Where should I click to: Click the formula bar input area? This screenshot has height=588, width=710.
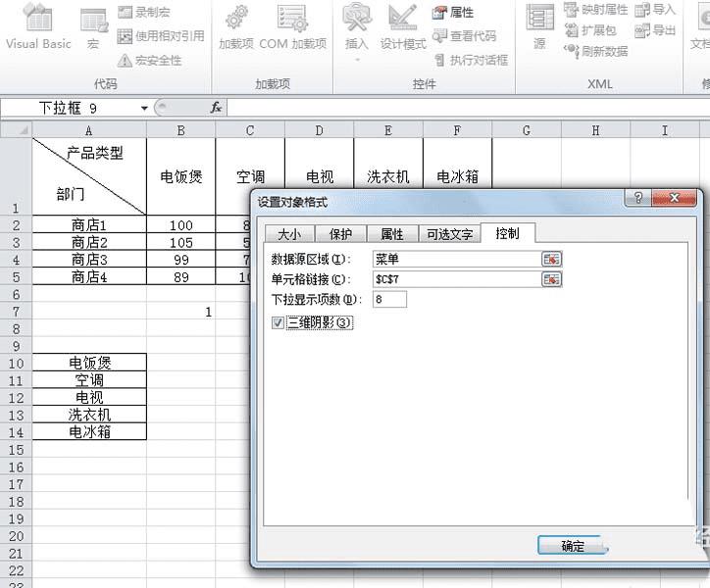click(468, 108)
